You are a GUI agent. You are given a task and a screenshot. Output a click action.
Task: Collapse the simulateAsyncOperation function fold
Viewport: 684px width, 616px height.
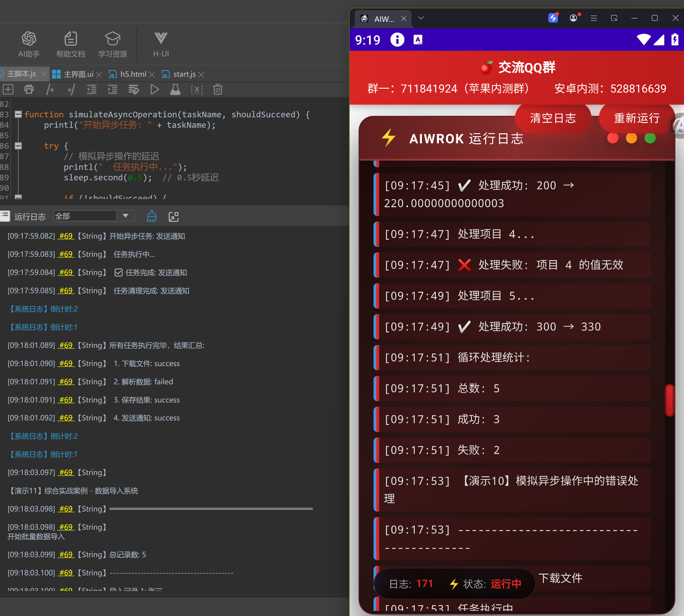pyautogui.click(x=18, y=114)
